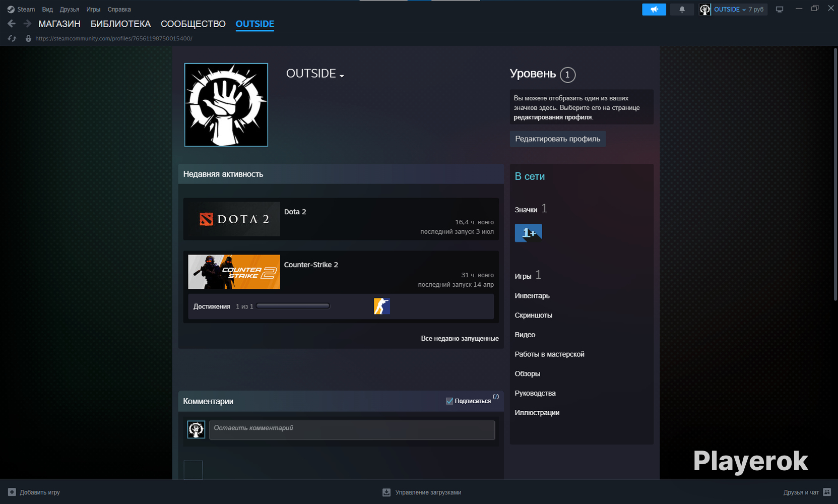
Task: Open Управление загрузками
Action: (x=428, y=492)
